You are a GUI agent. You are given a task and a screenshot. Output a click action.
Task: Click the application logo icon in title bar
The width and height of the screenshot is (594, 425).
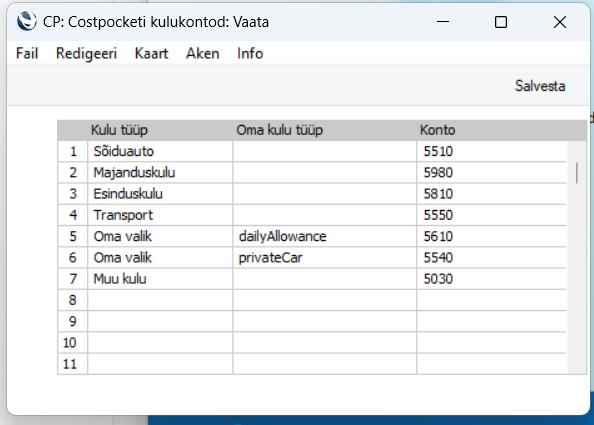point(27,22)
